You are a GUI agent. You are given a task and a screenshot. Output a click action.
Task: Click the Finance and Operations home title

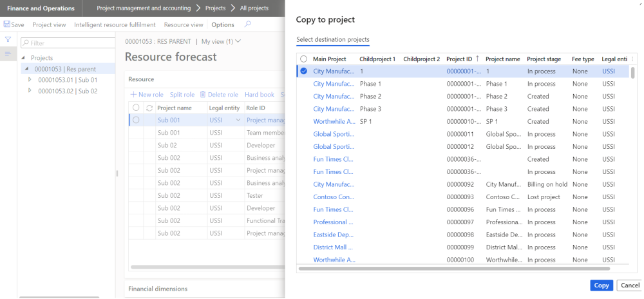41,8
